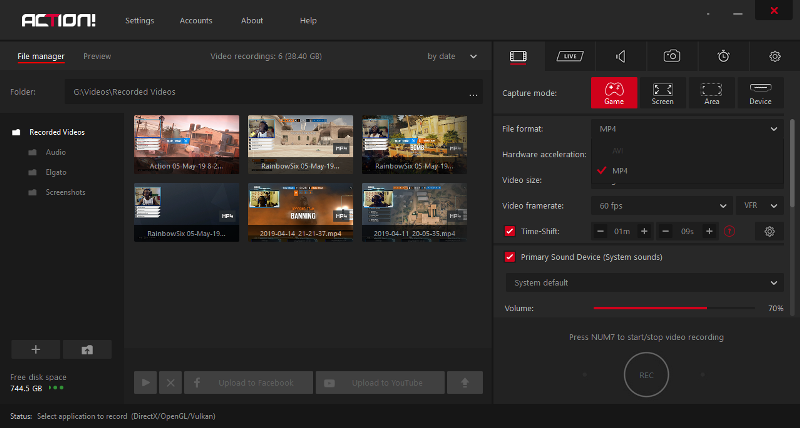The width and height of the screenshot is (800, 428).
Task: Choose checked MP4 option in list
Action: 687,171
